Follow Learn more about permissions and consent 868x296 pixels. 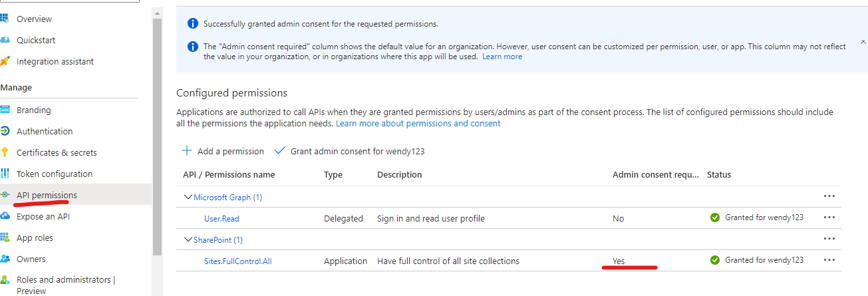418,124
